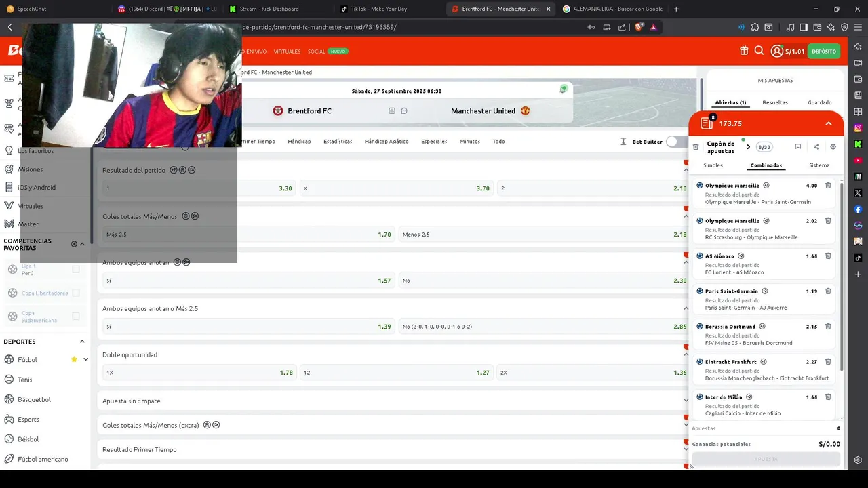This screenshot has height=488, width=868.
Task: Collapse Ambos equipos anotan o Más 2.5
Action: click(686, 308)
